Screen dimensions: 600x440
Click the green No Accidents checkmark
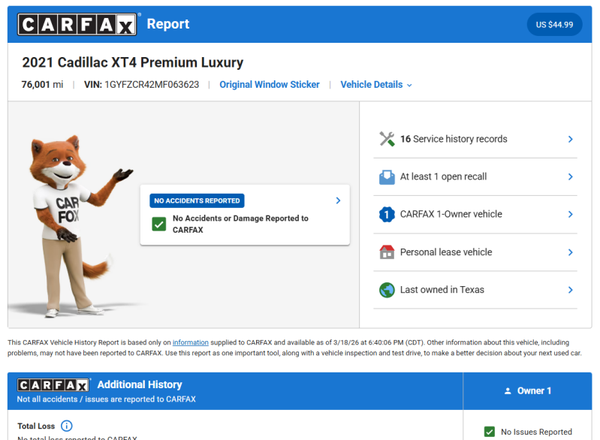[159, 224]
